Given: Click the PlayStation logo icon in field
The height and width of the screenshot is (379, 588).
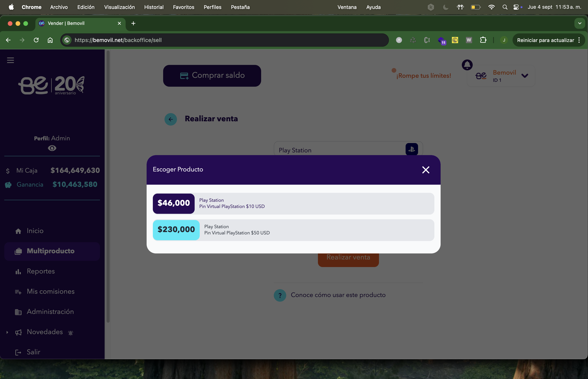Looking at the screenshot, I should [411, 149].
